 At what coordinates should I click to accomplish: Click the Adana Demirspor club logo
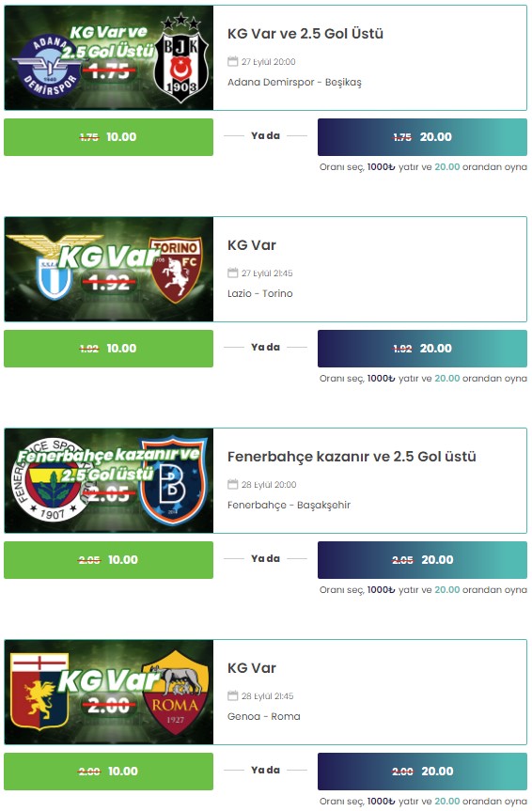[x=47, y=66]
